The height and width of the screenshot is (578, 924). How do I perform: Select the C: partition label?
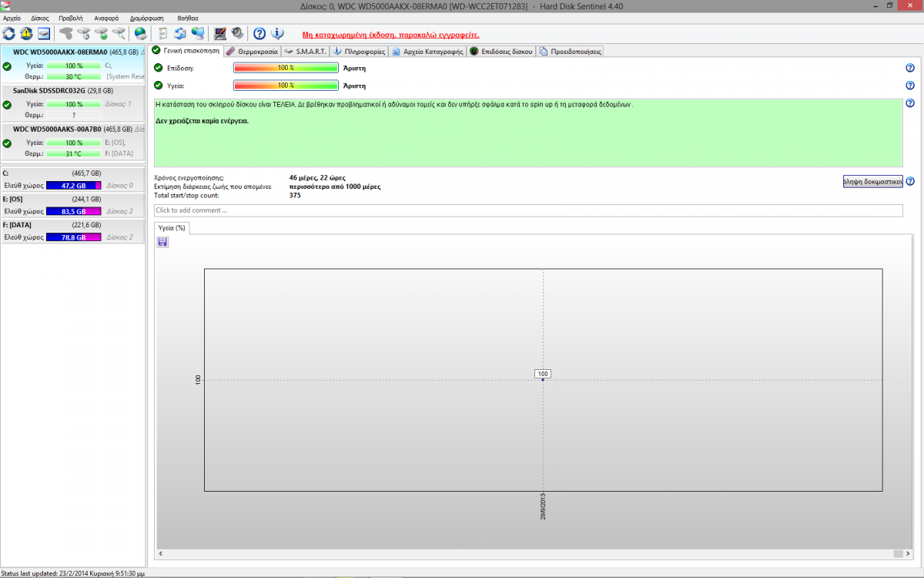click(6, 173)
